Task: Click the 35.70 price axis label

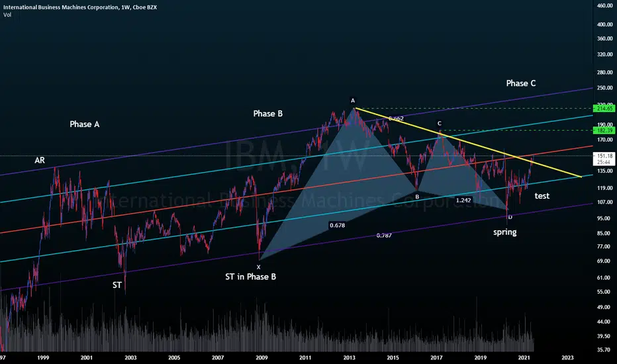Action: click(x=604, y=350)
